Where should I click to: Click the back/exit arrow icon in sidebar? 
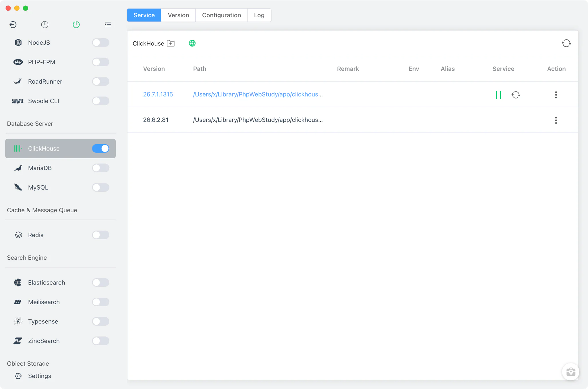click(x=13, y=25)
